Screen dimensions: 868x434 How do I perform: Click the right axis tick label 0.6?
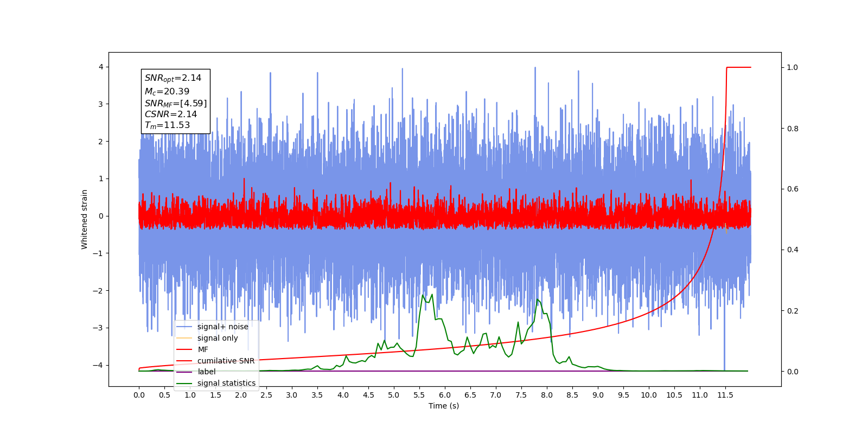pyautogui.click(x=793, y=189)
